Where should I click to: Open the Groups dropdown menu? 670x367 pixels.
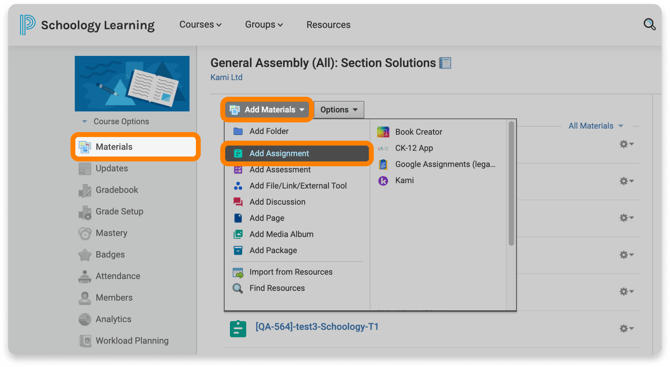264,25
